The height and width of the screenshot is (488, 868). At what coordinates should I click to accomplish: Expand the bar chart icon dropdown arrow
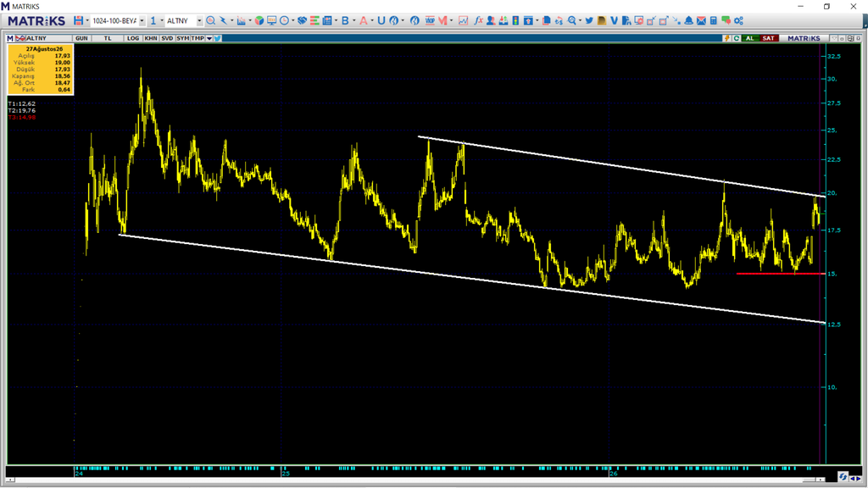coord(250,20)
